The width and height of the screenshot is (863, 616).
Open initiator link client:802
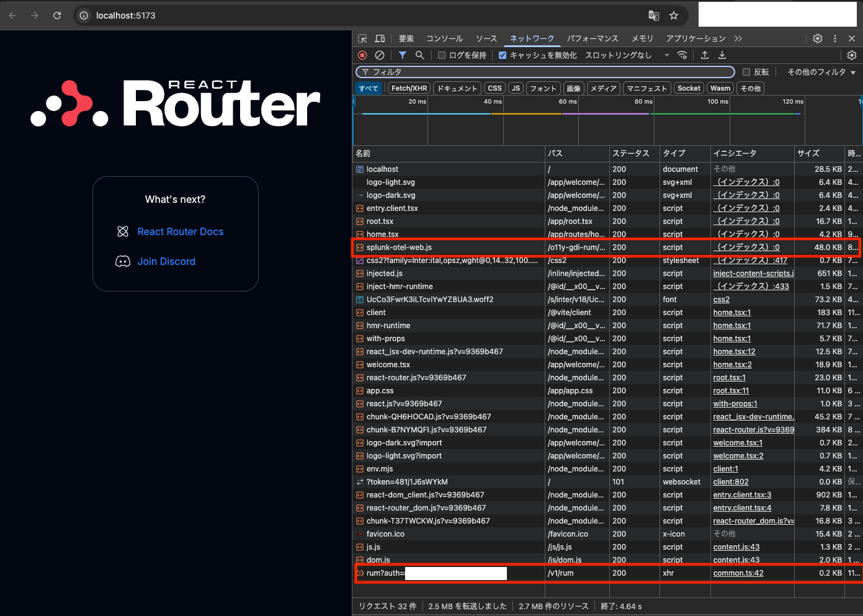[731, 482]
